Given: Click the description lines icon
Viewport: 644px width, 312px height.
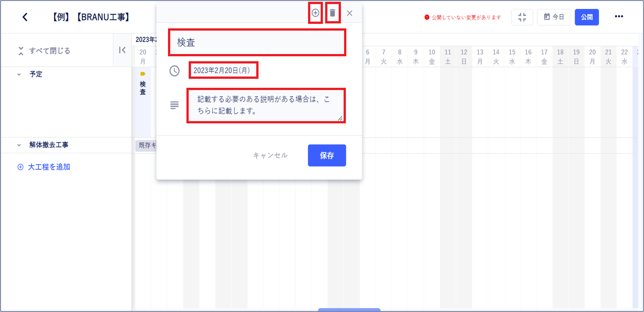Looking at the screenshot, I should (x=174, y=105).
